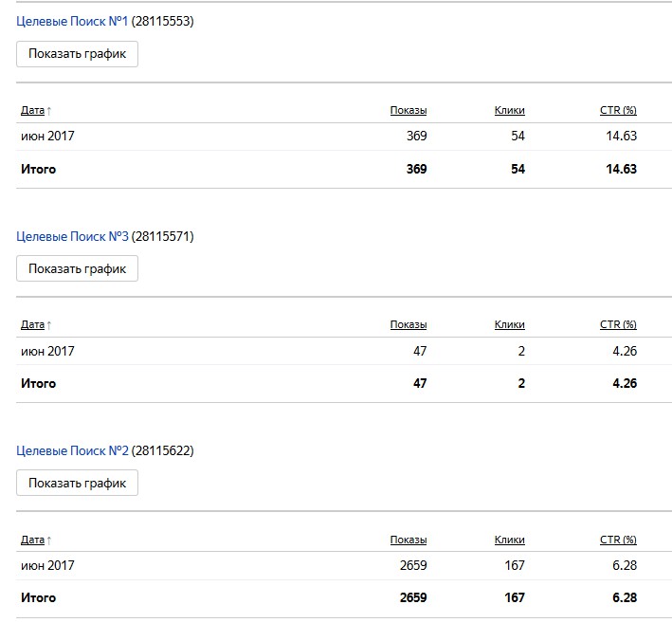Show graph for campaign 28115571
The height and width of the screenshot is (641, 672).
point(77,268)
